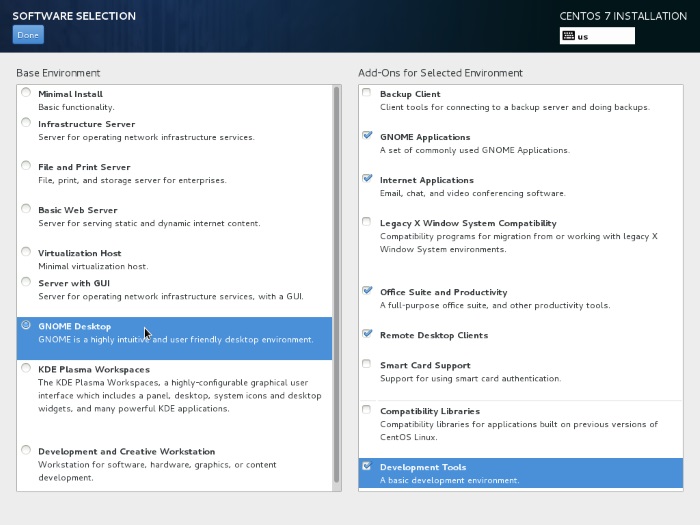Click 'A basic development environment.' description
Image resolution: width=700 pixels, height=525 pixels.
click(x=450, y=481)
